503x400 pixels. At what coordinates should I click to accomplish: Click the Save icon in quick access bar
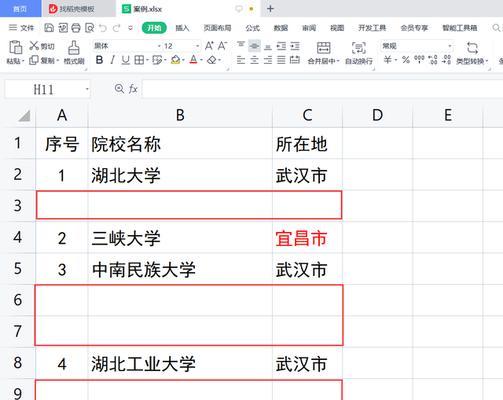[x=49, y=28]
